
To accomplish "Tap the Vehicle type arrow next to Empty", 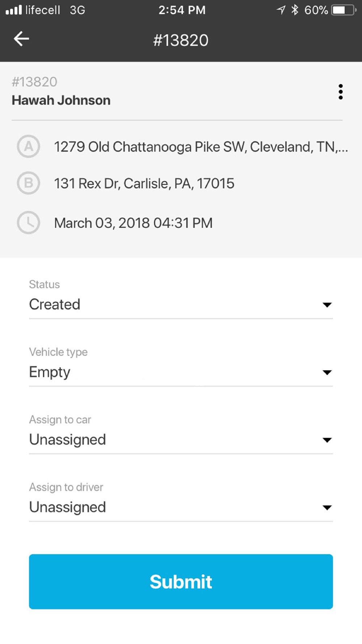I will (x=327, y=372).
